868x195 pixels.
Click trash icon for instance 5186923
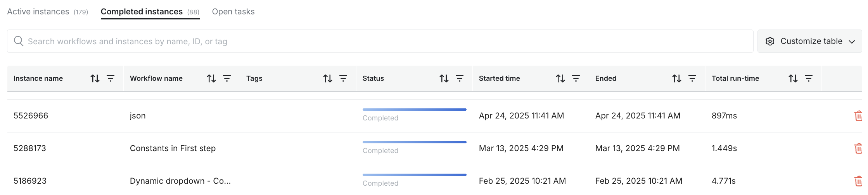858,181
